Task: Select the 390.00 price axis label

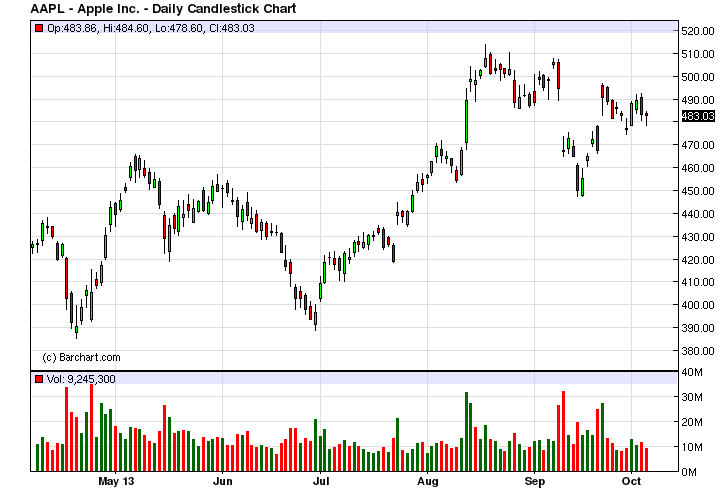Action: [x=698, y=328]
